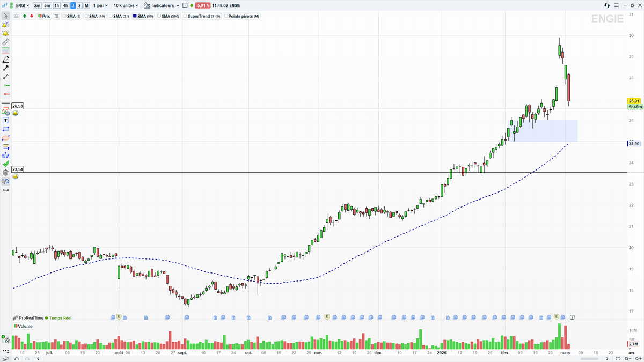Enable the Points pivots (M) checkbox
Screen dimensions: 644x362
[x=226, y=16]
